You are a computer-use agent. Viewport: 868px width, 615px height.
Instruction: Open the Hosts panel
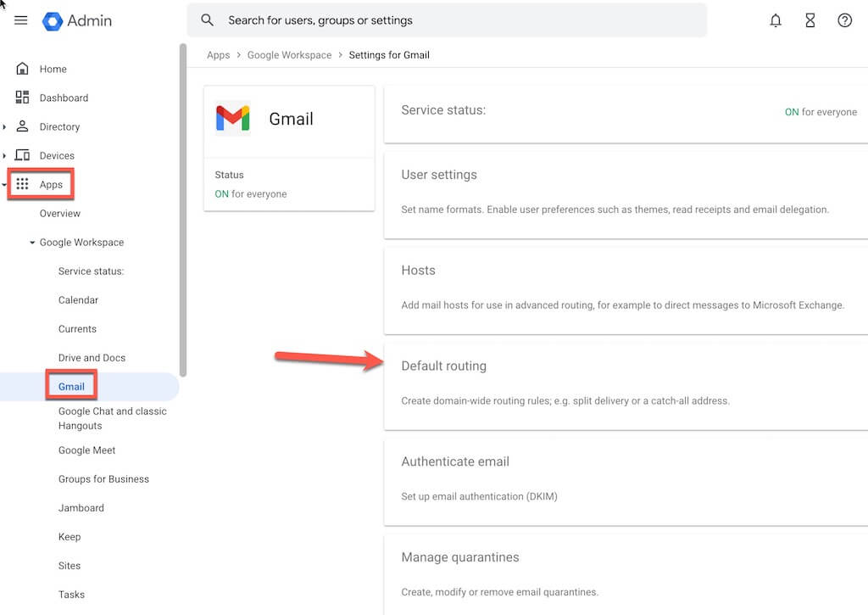(x=626, y=290)
